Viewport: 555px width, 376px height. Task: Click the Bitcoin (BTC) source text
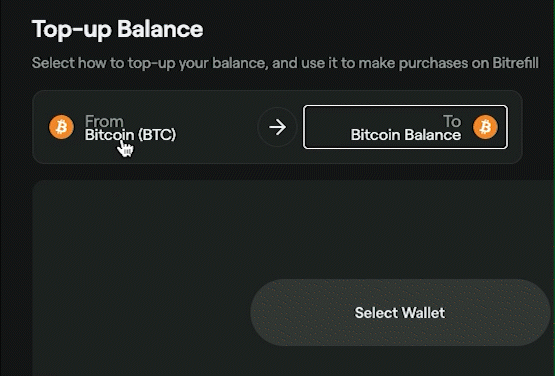coord(130,135)
